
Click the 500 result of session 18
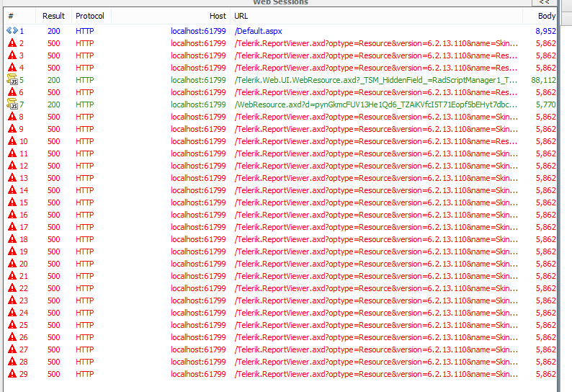click(x=53, y=239)
